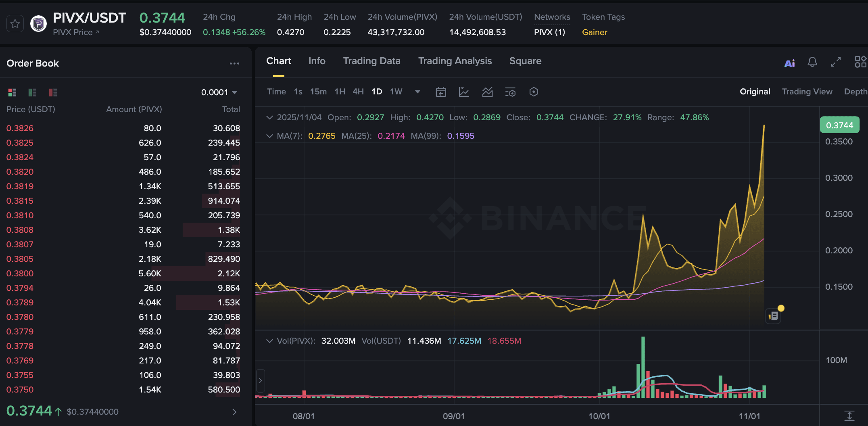This screenshot has height=426, width=868.
Task: Click the 0.3744 last price in order book
Action: [29, 411]
